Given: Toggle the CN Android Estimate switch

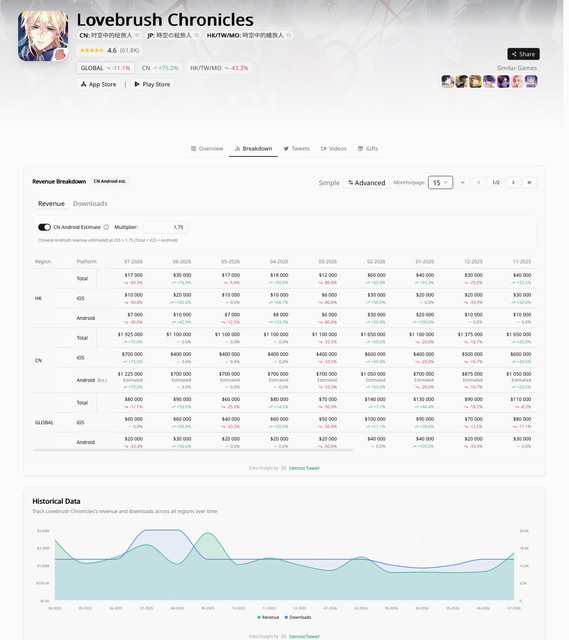Looking at the screenshot, I should (x=44, y=227).
